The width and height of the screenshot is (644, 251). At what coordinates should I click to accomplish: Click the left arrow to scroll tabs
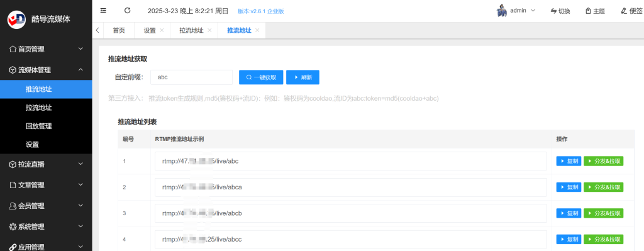coord(97,30)
